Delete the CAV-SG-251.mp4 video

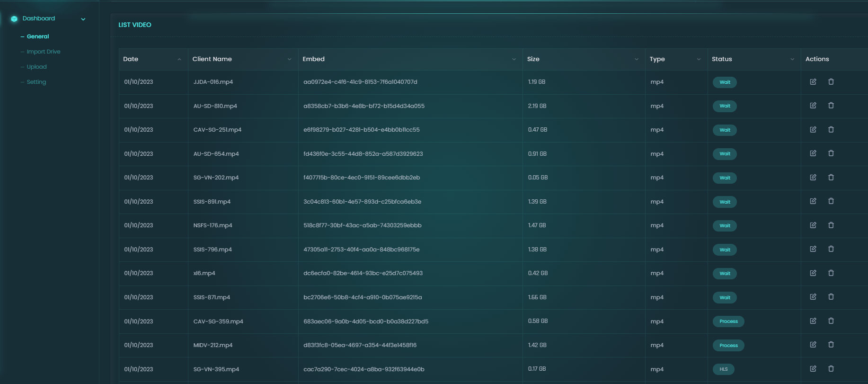pyautogui.click(x=831, y=130)
